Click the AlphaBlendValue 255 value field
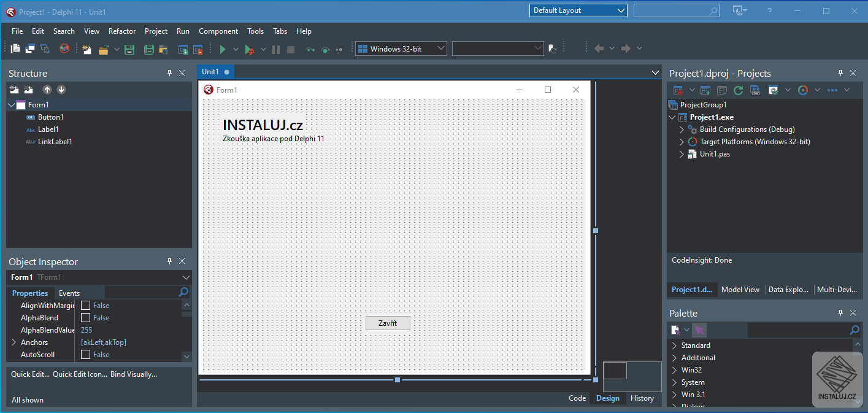The height and width of the screenshot is (413, 868). 130,330
